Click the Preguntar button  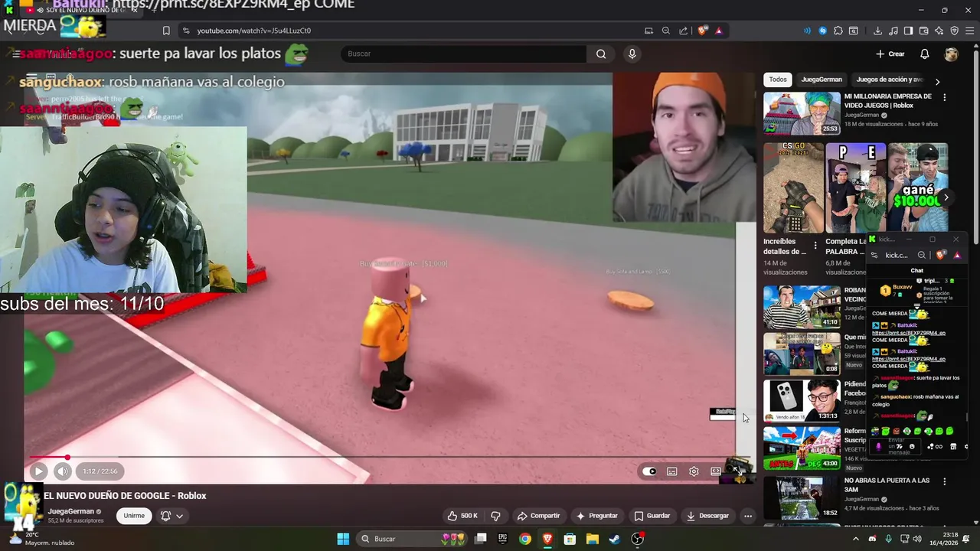point(597,516)
